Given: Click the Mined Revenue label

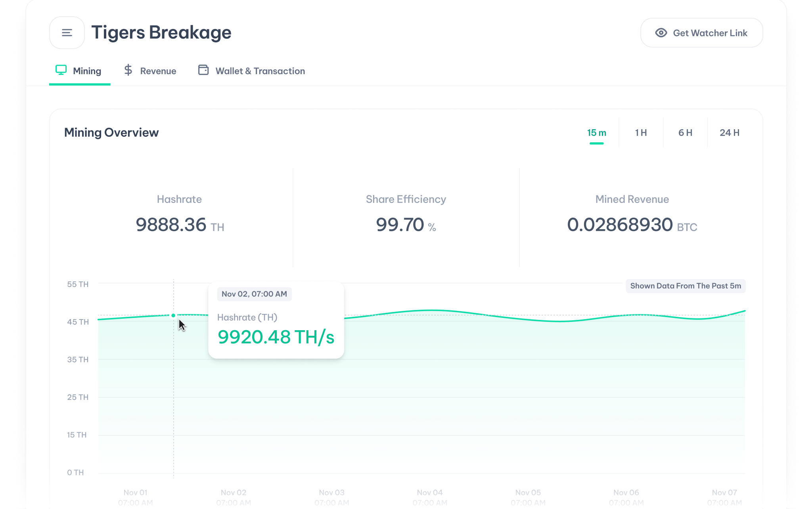Looking at the screenshot, I should (632, 199).
